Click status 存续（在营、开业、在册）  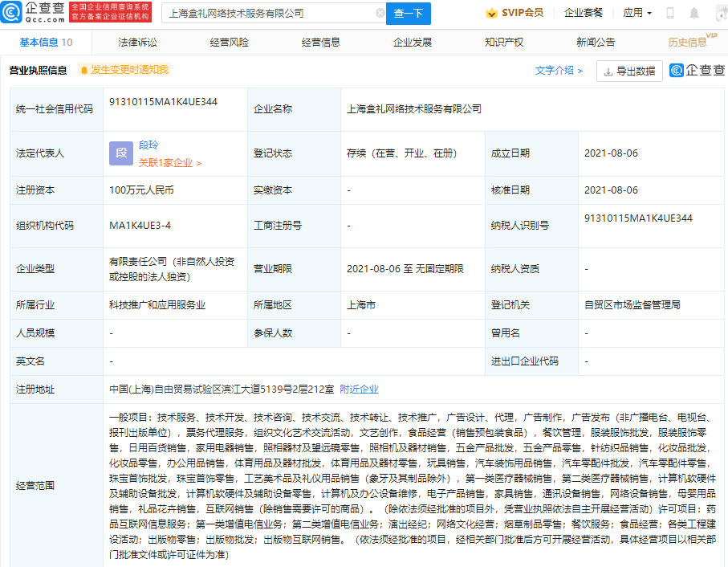tap(401, 153)
